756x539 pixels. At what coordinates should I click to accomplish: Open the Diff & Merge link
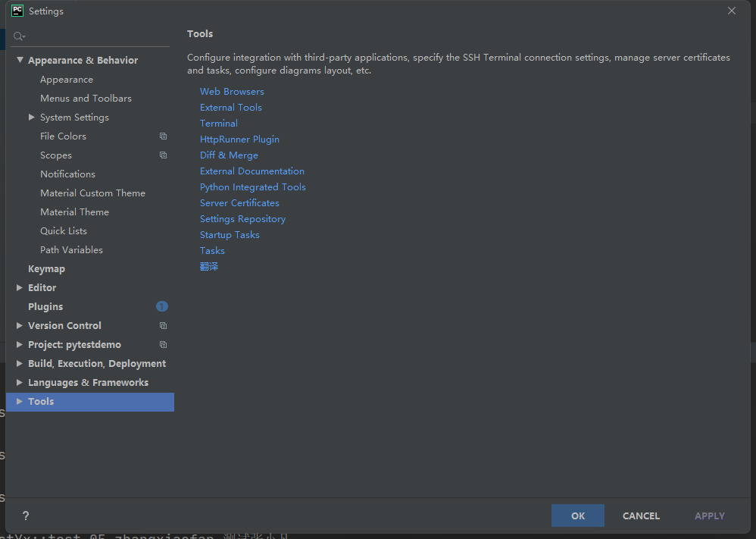(x=229, y=155)
